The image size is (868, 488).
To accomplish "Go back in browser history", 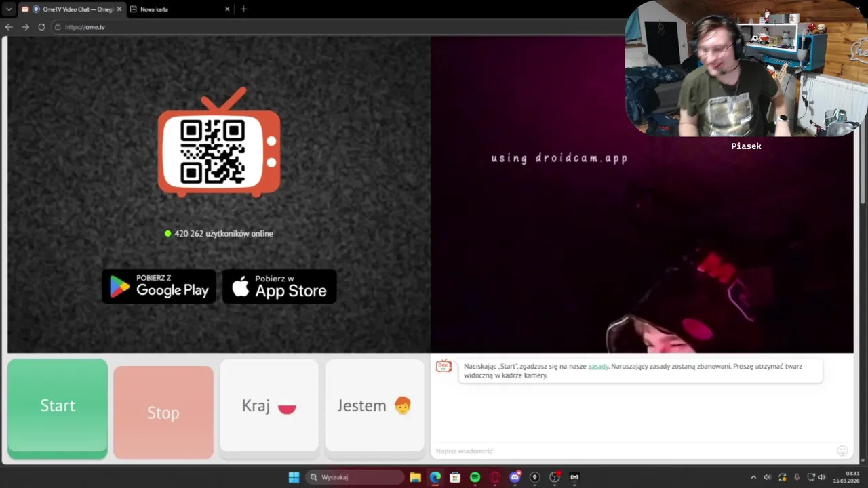I will coord(9,27).
